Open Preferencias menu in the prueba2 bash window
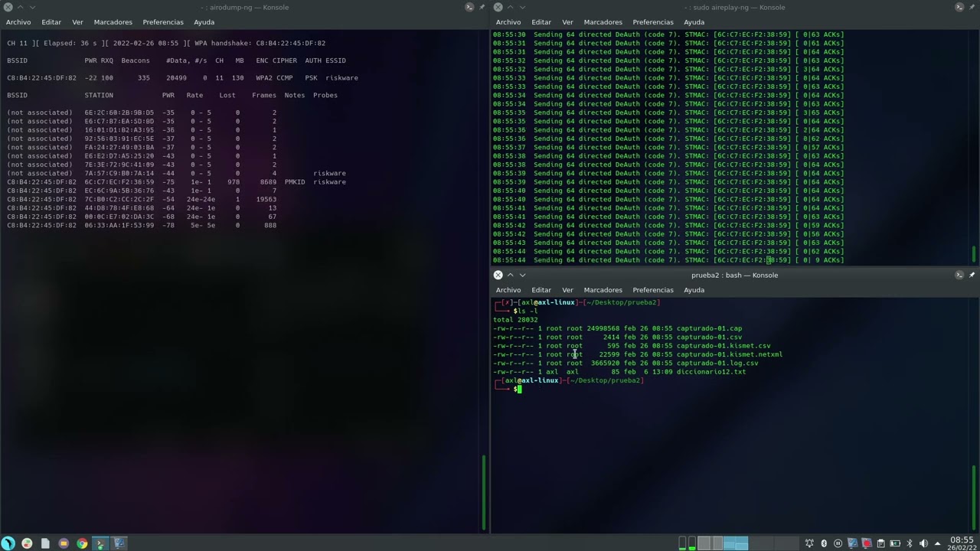 click(x=653, y=290)
